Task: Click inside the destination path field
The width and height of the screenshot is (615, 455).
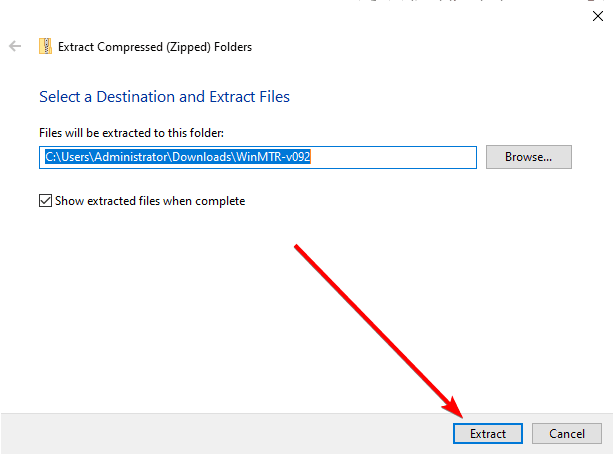Action: [258, 157]
